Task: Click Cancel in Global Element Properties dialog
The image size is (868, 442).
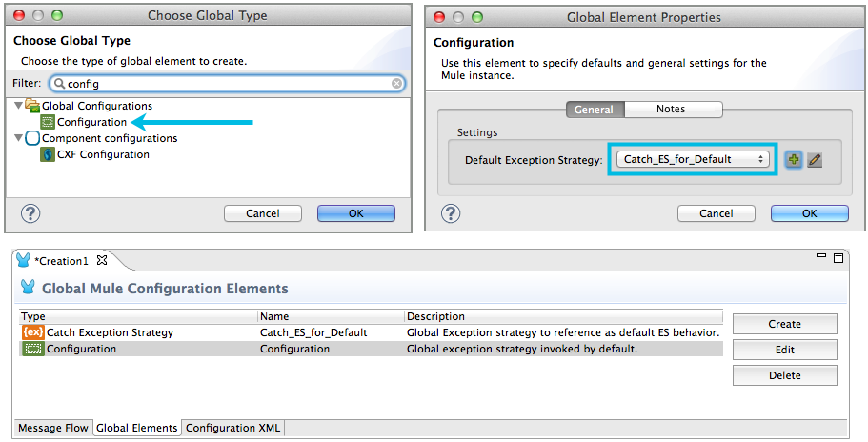Action: [x=717, y=213]
